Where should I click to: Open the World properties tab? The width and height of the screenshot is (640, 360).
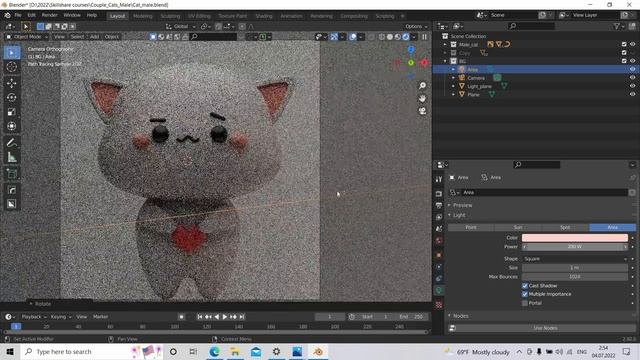click(x=439, y=240)
